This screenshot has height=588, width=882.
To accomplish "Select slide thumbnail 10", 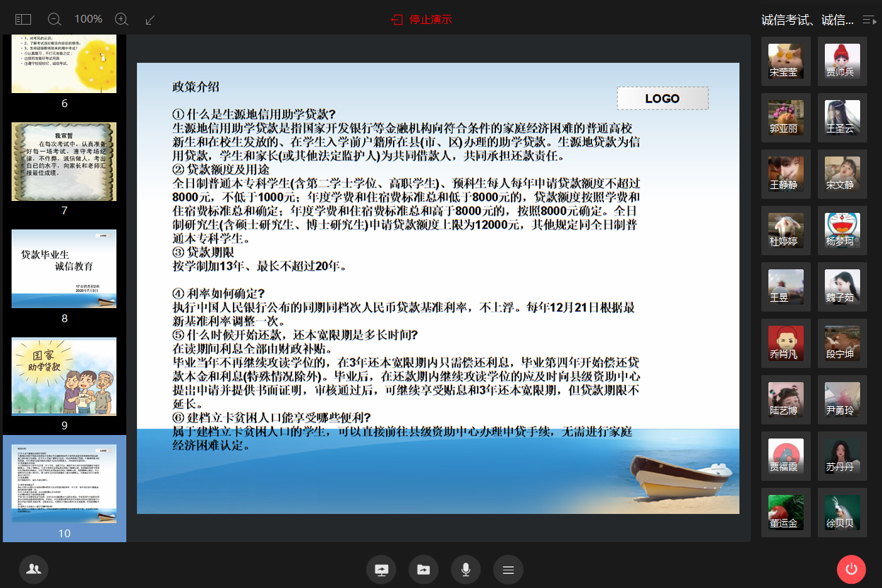I will [x=64, y=483].
